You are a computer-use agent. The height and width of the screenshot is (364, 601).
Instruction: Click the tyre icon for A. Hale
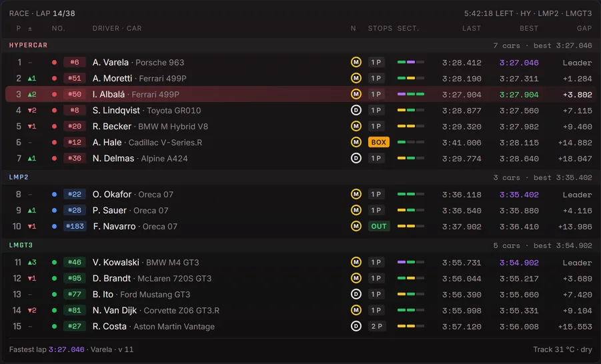click(x=356, y=142)
